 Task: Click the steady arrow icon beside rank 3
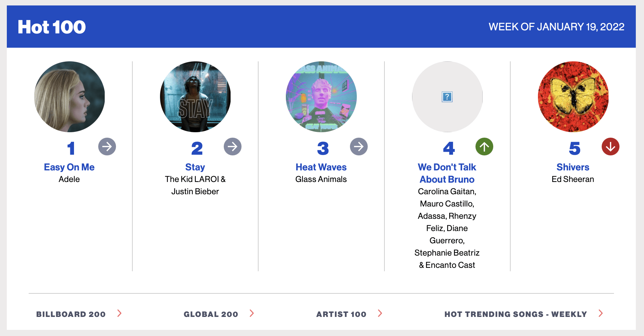click(359, 147)
